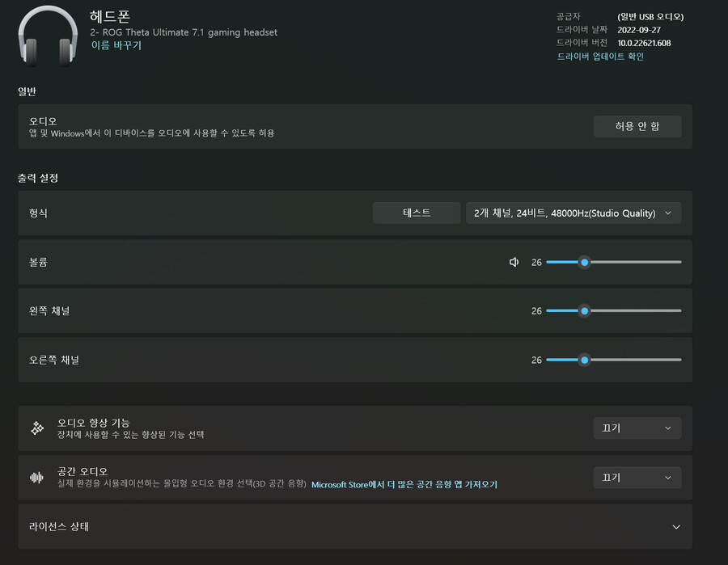This screenshot has height=565, width=728.
Task: Click chevron in audio format combo box
Action: [x=667, y=213]
